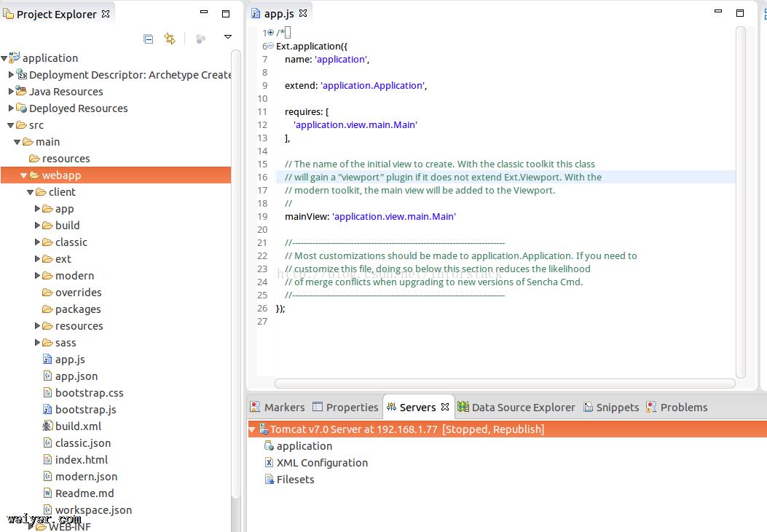Switch to Data Source Explorer tab
Image resolution: width=767 pixels, height=532 pixels.
pos(516,407)
